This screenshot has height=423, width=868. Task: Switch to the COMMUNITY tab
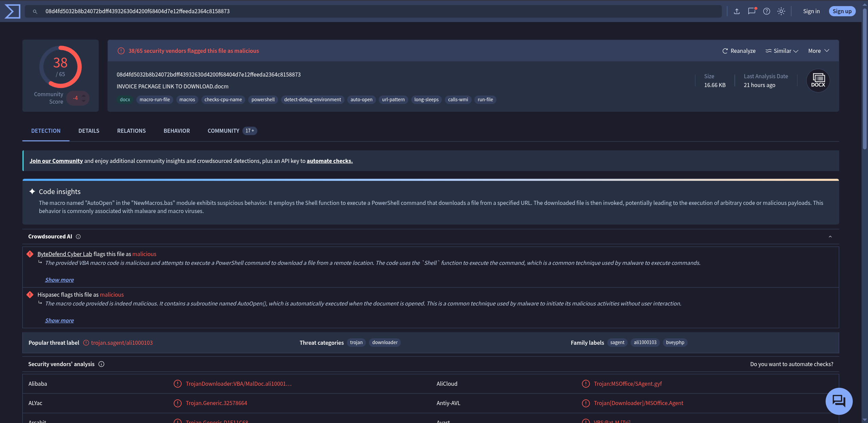pyautogui.click(x=232, y=131)
